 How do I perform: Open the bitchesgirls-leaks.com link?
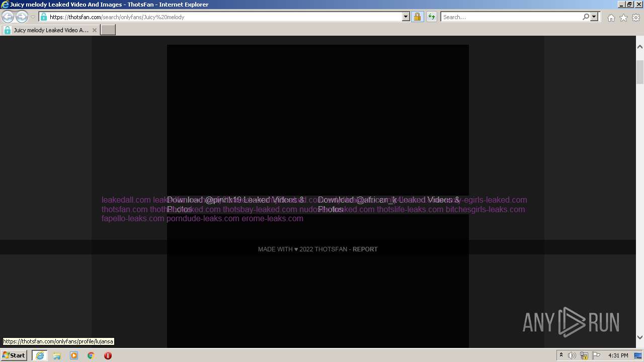pos(485,210)
